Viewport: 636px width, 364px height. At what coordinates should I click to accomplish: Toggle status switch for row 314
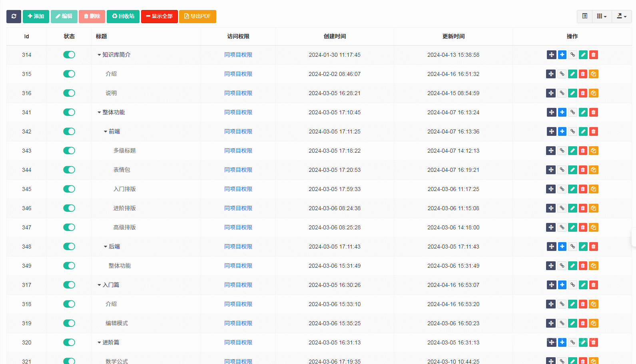[x=69, y=55]
